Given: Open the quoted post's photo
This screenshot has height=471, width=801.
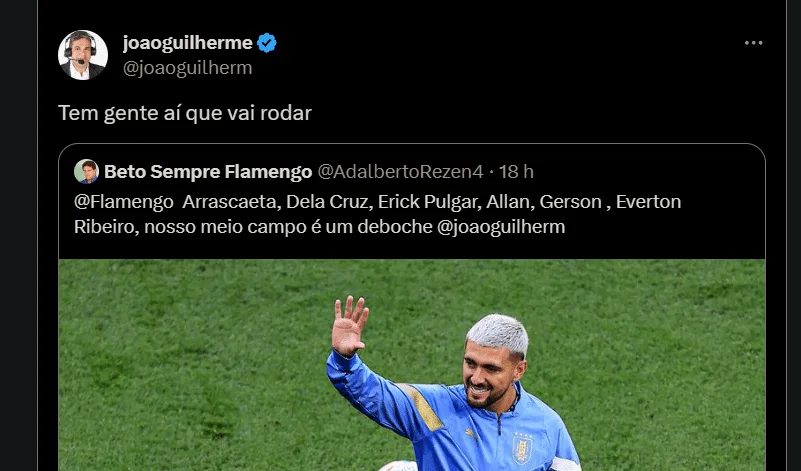Looking at the screenshot, I should click(x=412, y=365).
